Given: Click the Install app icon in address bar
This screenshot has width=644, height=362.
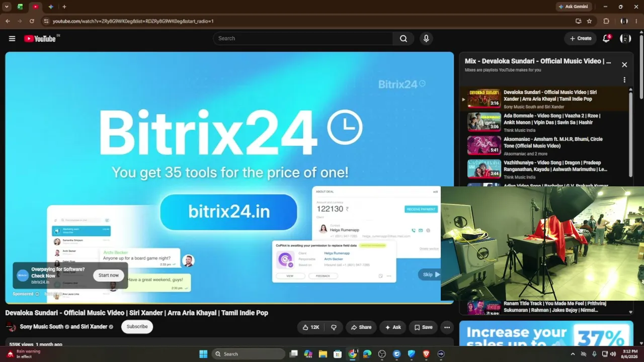Looking at the screenshot, I should pos(578,21).
